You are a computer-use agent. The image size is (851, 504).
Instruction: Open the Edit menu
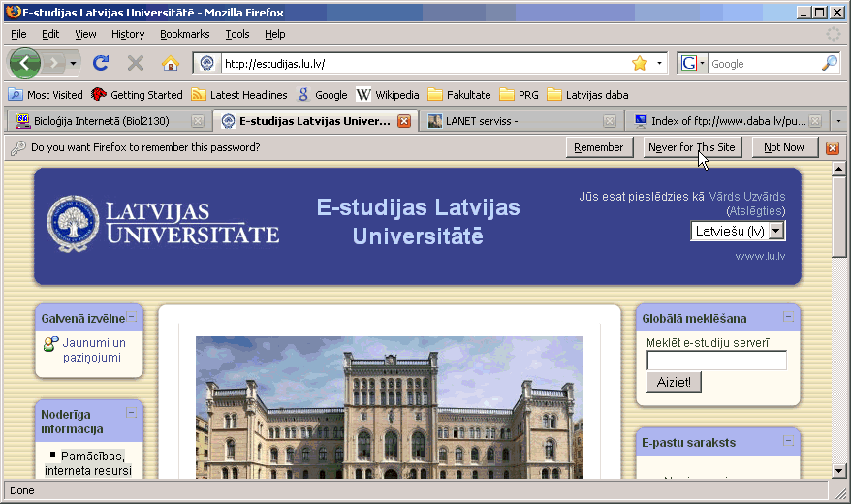point(50,34)
